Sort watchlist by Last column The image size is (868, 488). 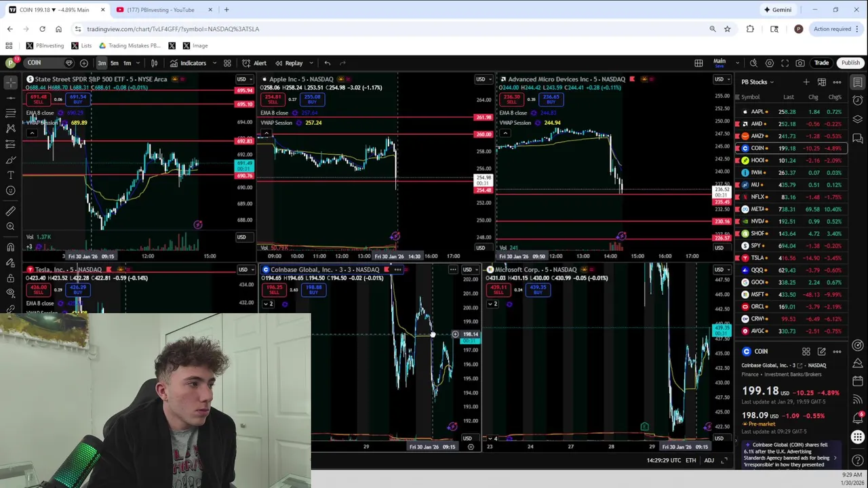789,97
